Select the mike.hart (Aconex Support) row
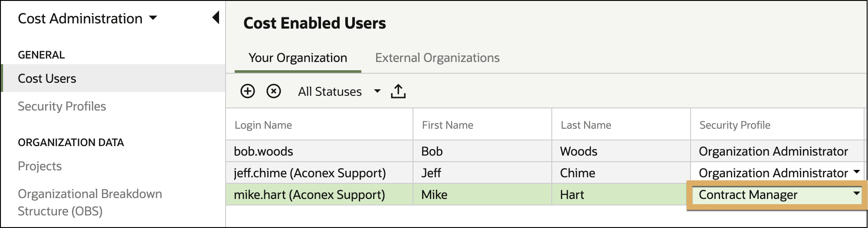Screen dimensions: 868x228 [545, 195]
